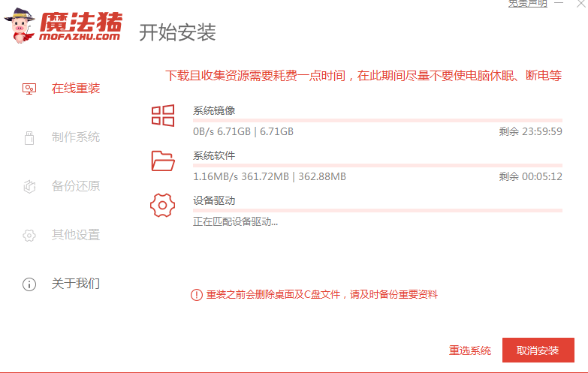The height and width of the screenshot is (373, 588).
Task: Click the 其他设置 gear icon
Action: coord(29,235)
